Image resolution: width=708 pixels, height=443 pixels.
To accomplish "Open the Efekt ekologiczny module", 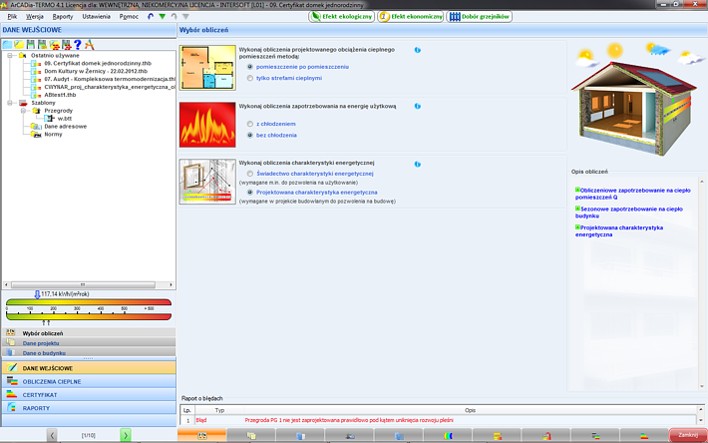I will click(341, 16).
